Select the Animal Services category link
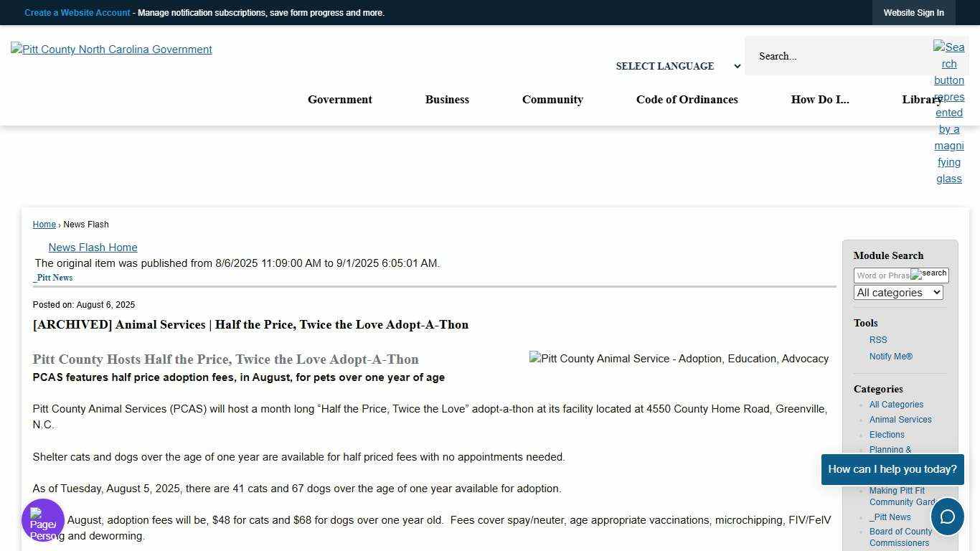Viewport: 980px width, 551px height. (900, 420)
